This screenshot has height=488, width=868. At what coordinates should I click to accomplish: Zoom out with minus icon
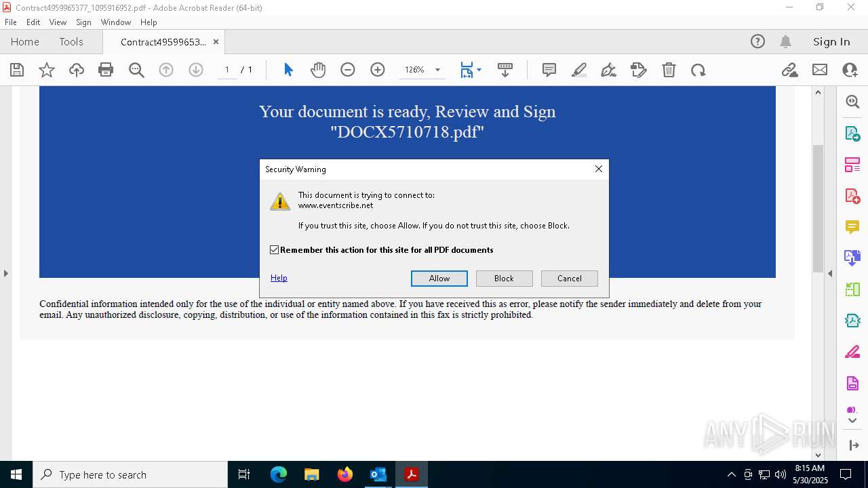pyautogui.click(x=348, y=70)
